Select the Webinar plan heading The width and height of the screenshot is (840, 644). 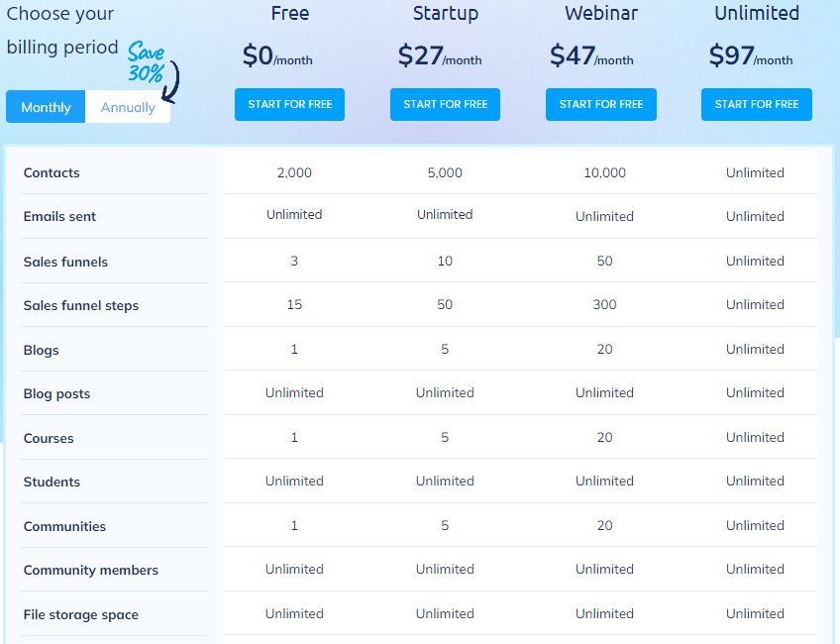click(600, 14)
